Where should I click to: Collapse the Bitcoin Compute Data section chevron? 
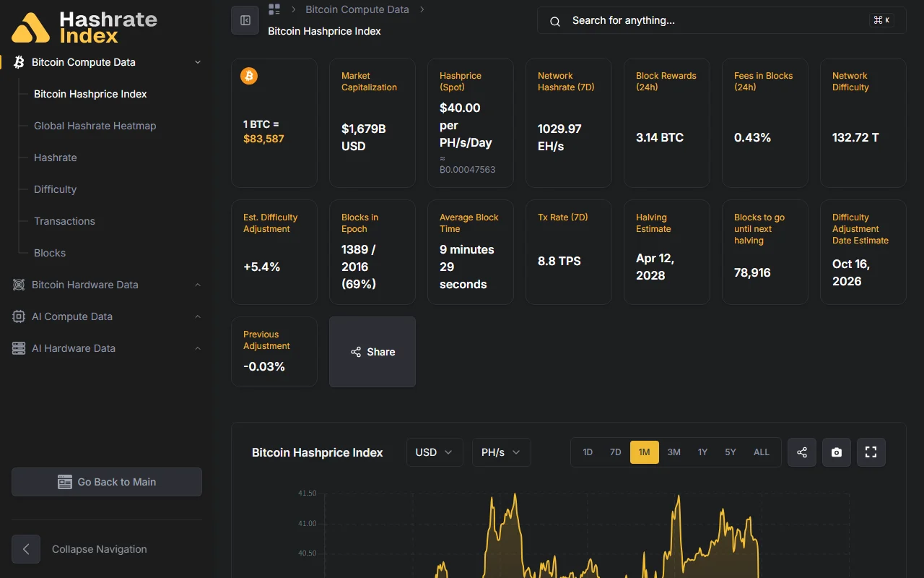198,62
